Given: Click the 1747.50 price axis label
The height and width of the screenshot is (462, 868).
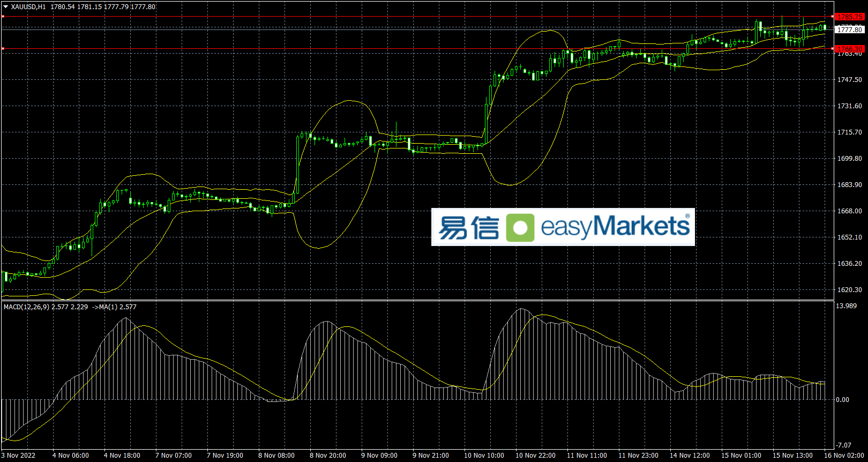Looking at the screenshot, I should point(850,80).
